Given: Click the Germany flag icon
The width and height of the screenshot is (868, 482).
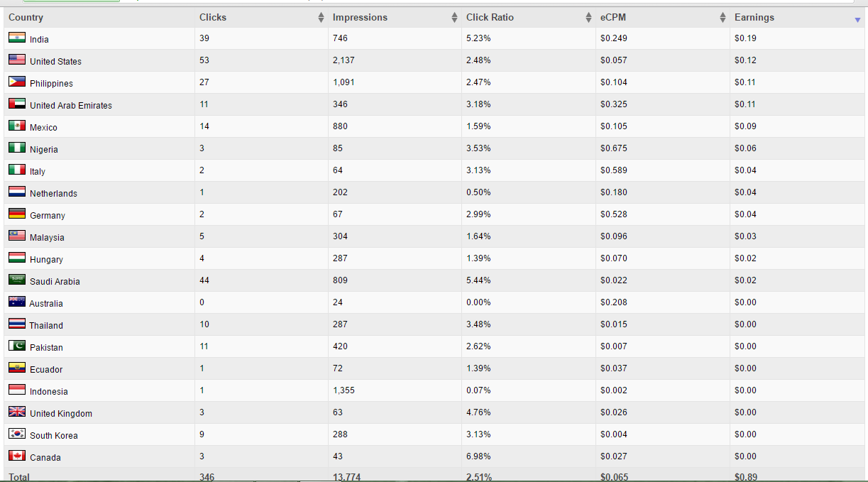Looking at the screenshot, I should coord(17,214).
